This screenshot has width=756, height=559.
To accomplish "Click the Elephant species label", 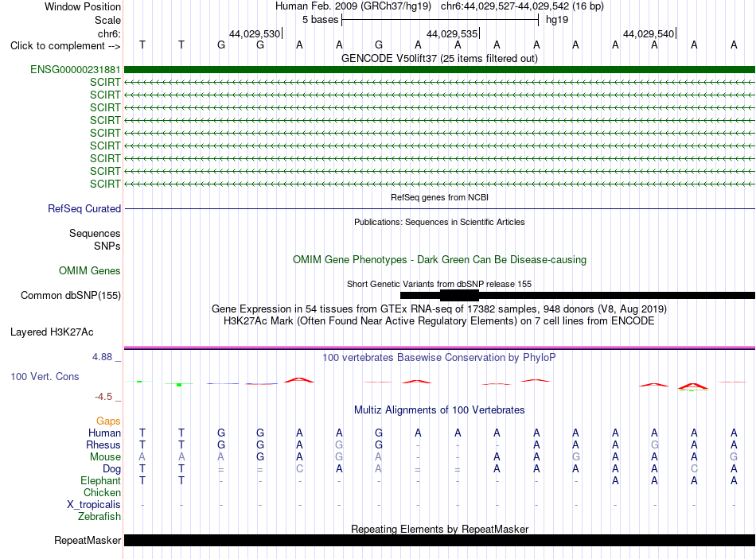I will pos(101,480).
